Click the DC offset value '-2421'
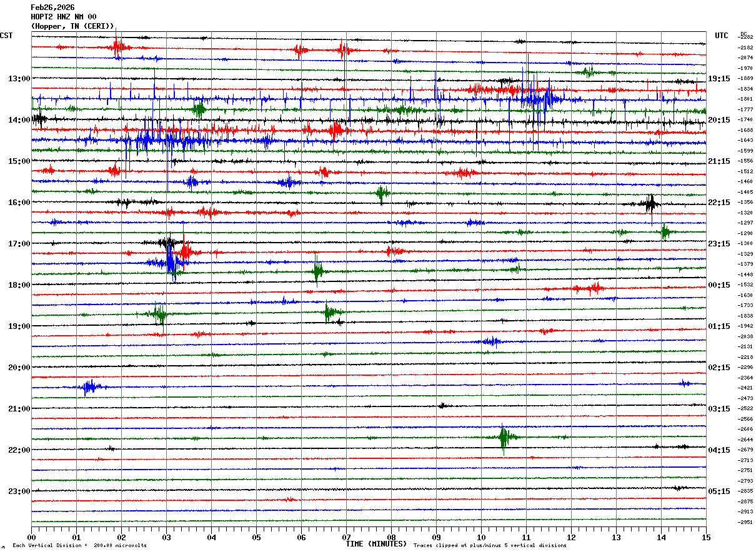756x554 pixels. 746,388
